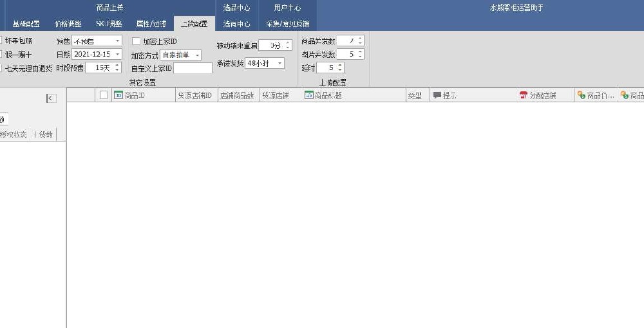
Task: Collapse the left side panel with arrow button
Action: click(x=52, y=98)
